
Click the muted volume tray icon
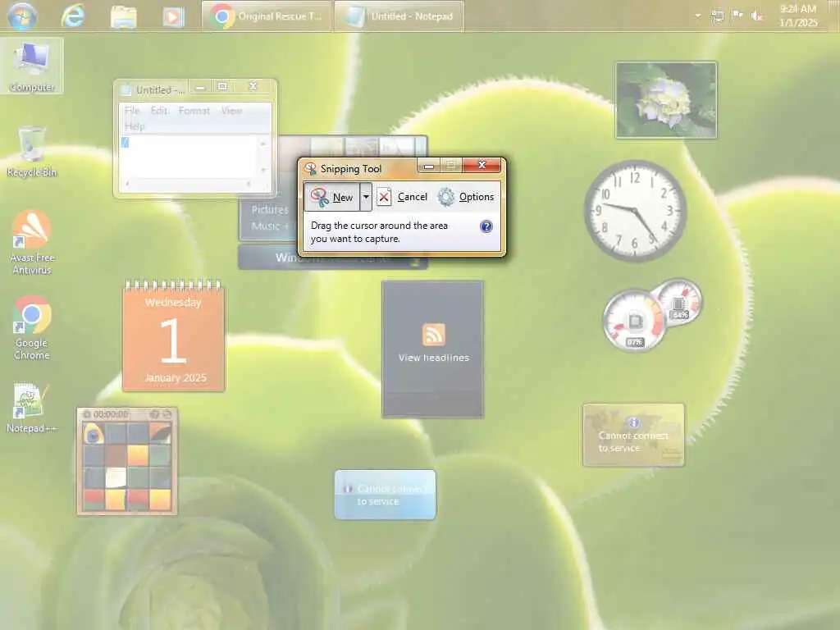tap(757, 16)
